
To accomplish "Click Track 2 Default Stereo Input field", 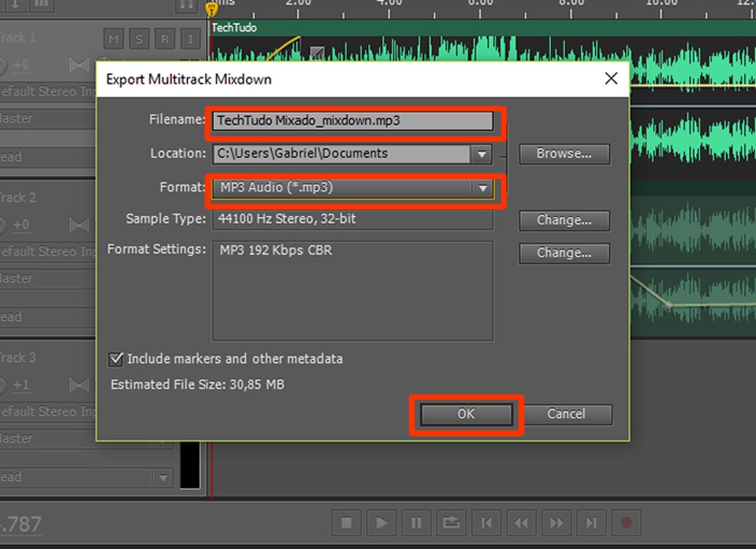I will (48, 251).
